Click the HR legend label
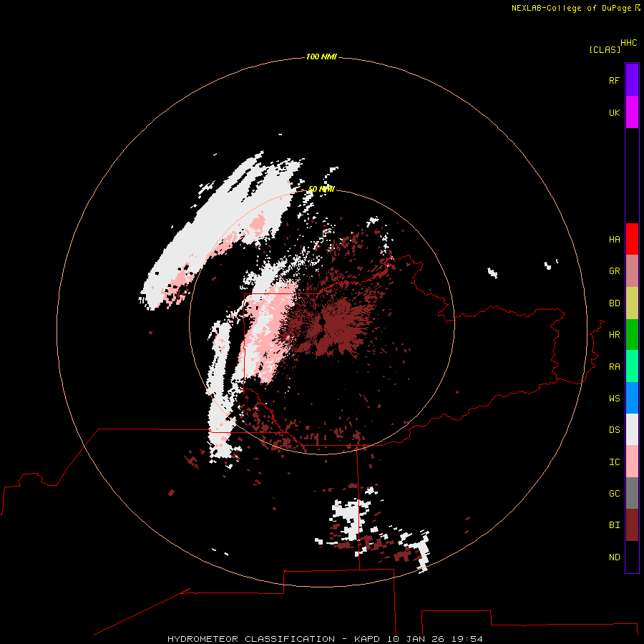This screenshot has height=644, width=644. point(614,335)
